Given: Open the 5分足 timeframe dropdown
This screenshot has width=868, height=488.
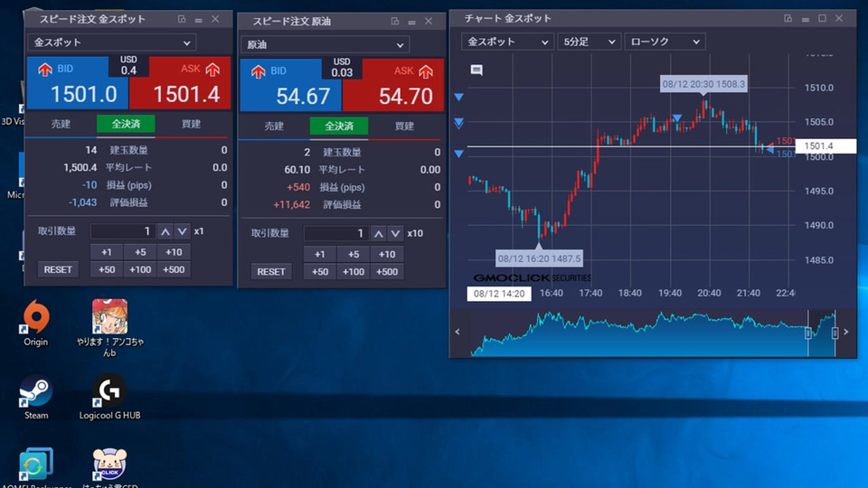Looking at the screenshot, I should tap(589, 42).
